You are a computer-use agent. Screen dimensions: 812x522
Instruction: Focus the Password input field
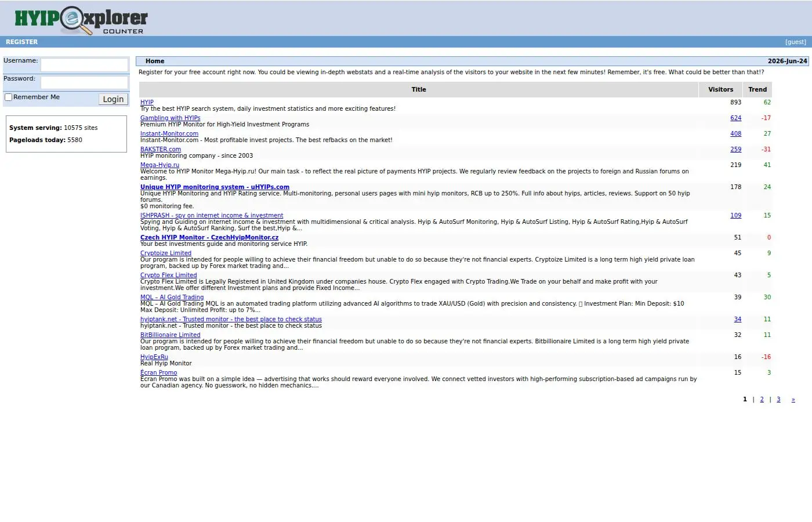pos(84,82)
